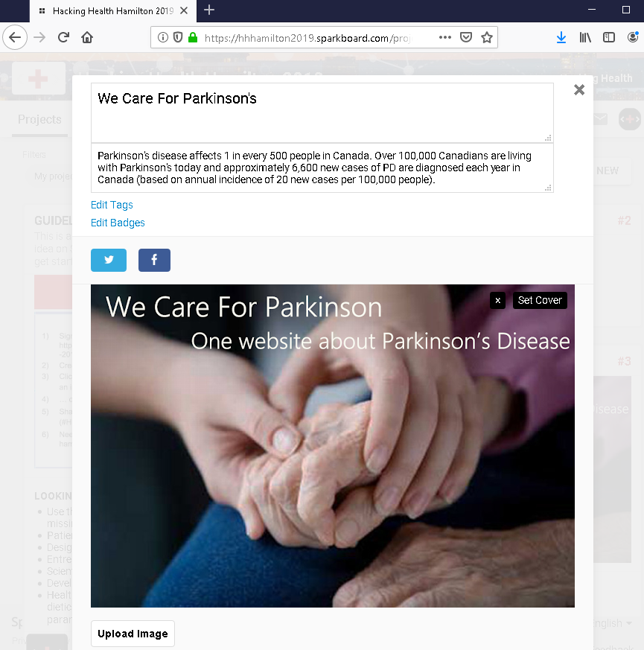This screenshot has height=650, width=644.
Task: Minimize the browser window
Action: [x=592, y=10]
